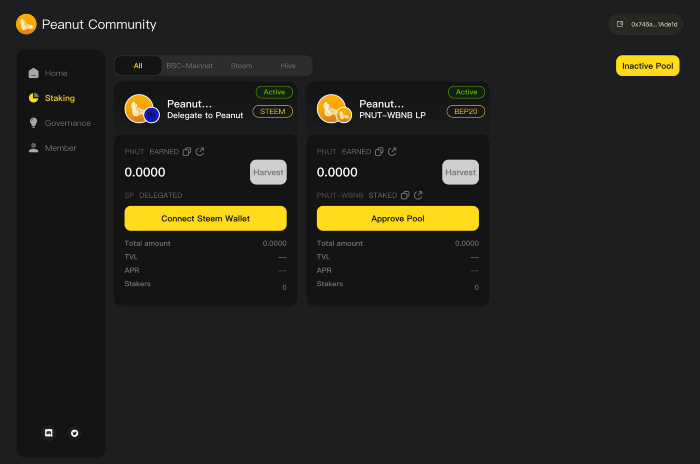This screenshot has width=700, height=464.
Task: Click Approve Pool button
Action: [398, 218]
